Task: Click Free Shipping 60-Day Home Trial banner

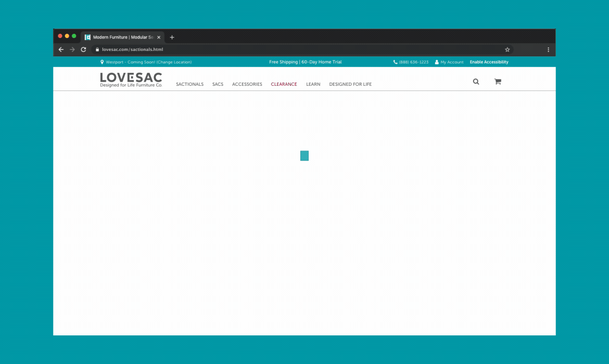Action: 305,62
